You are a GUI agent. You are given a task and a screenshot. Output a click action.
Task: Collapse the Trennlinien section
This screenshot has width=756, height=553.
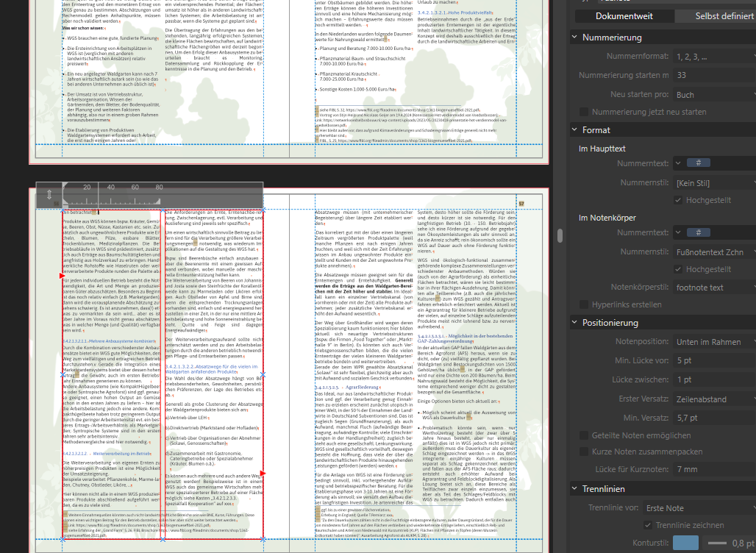tap(574, 488)
